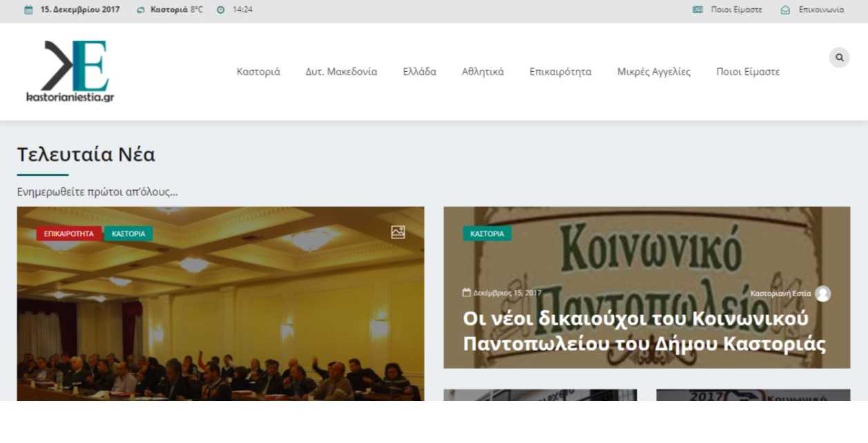Click the red ΕΠΙΚΑΙΡΟΤΗΤΑ category tag

tap(69, 234)
